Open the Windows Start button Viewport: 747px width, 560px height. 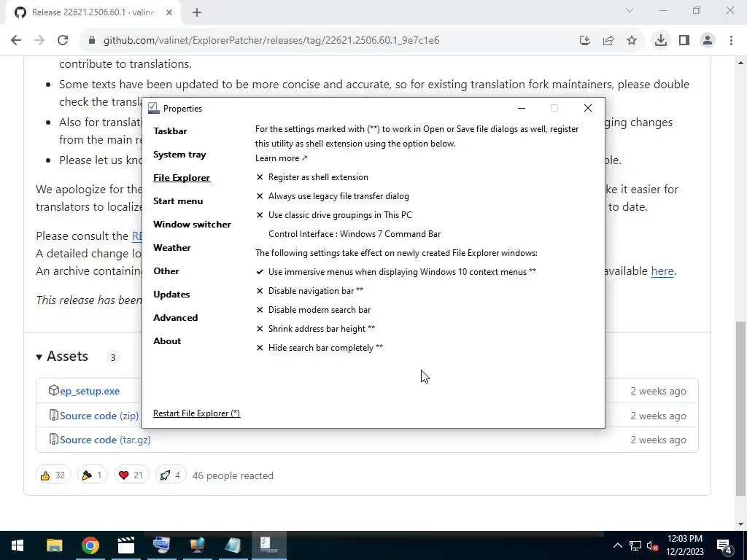tap(18, 545)
